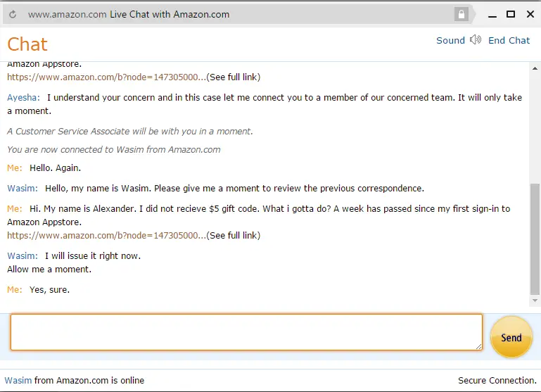Send the chat message
This screenshot has height=392, width=541.
point(511,337)
